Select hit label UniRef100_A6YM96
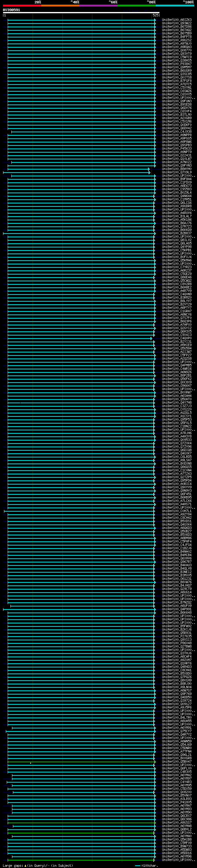 tap(177, 857)
